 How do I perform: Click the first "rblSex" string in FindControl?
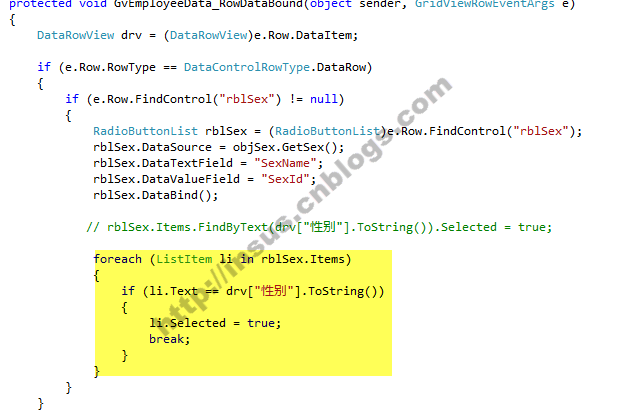pos(247,99)
